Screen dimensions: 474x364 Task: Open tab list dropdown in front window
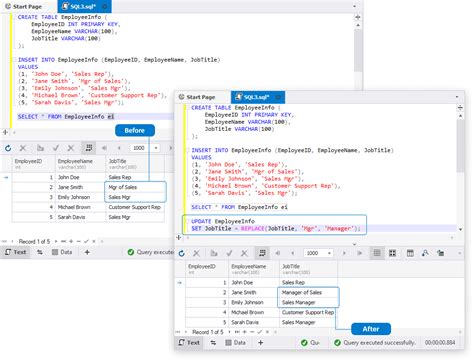[x=457, y=97]
